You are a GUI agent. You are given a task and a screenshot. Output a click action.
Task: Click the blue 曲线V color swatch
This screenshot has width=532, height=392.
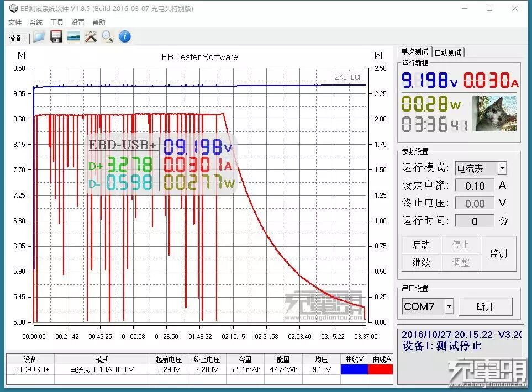click(x=354, y=369)
